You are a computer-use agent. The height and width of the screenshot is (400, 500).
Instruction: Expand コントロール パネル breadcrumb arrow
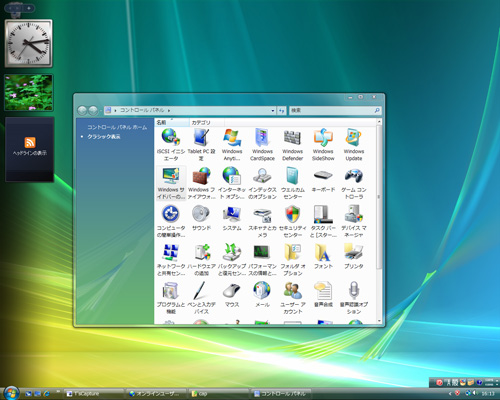pos(169,110)
